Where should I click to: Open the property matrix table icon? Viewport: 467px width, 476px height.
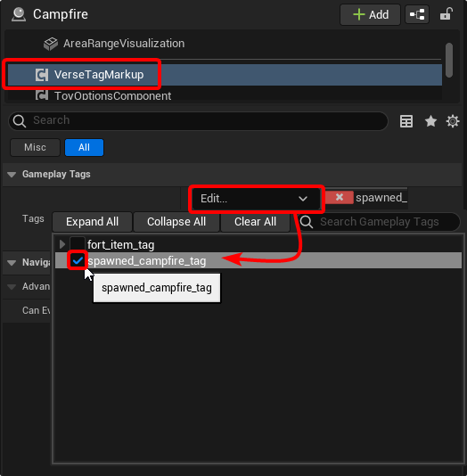click(406, 121)
